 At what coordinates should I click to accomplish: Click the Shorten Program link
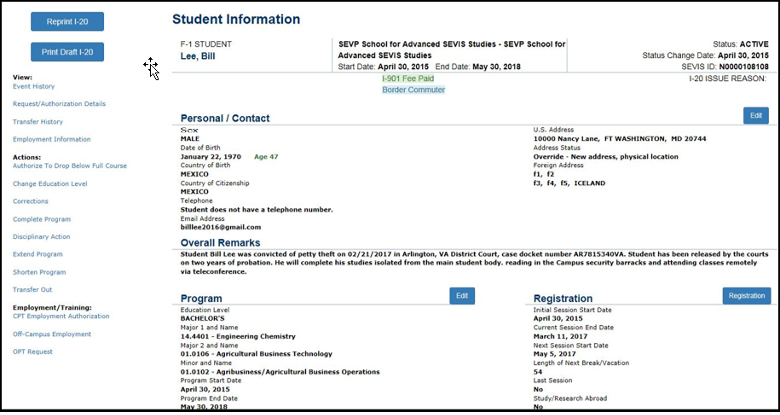click(39, 272)
